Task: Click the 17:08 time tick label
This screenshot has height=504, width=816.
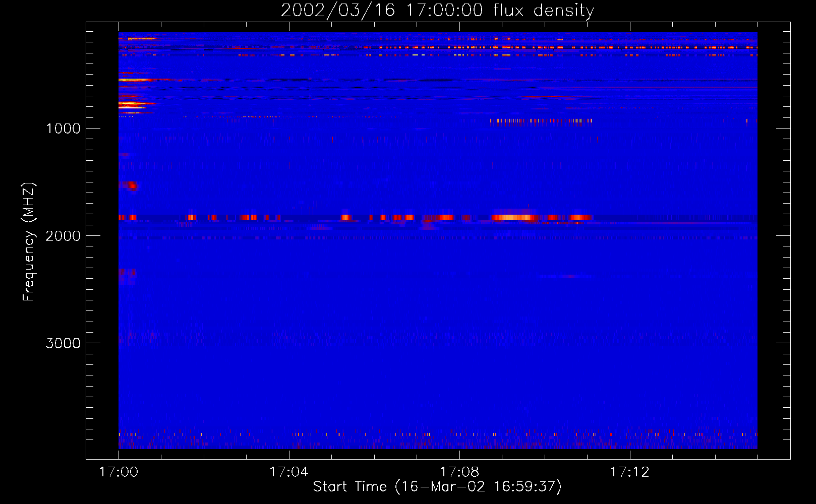Action: pyautogui.click(x=459, y=472)
